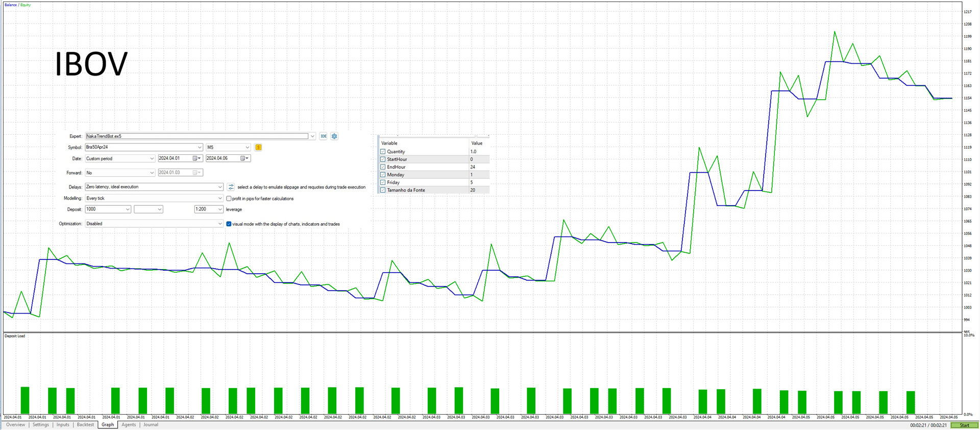Toggle the Friday variable checkbox
Image resolution: width=980 pixels, height=430 pixels.
pos(383,182)
